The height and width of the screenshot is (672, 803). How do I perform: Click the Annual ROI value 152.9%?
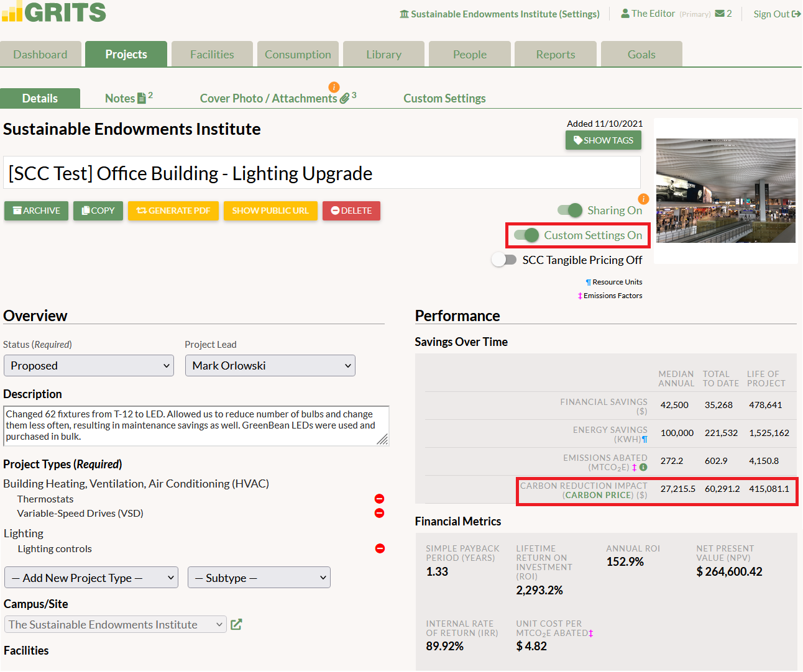point(625,561)
